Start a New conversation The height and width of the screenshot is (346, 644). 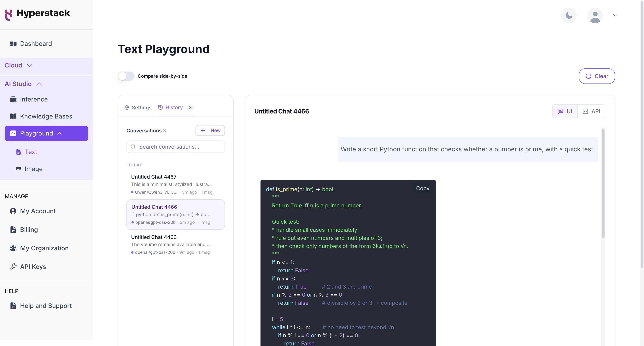point(210,130)
